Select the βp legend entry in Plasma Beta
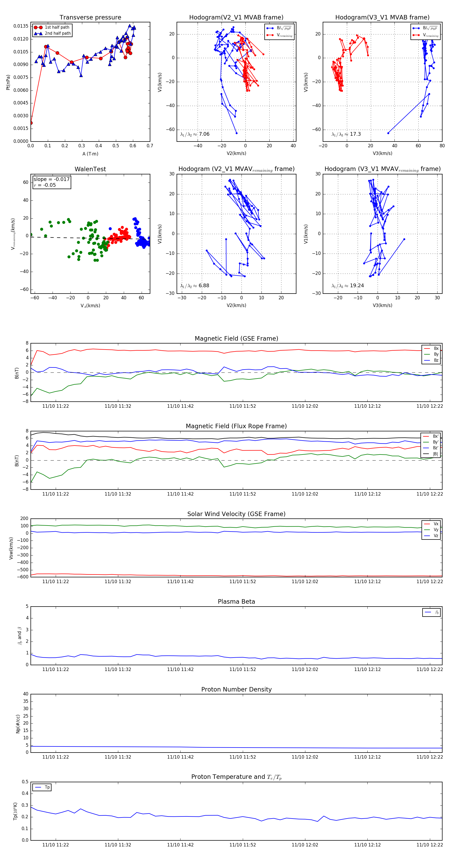 [432, 612]
